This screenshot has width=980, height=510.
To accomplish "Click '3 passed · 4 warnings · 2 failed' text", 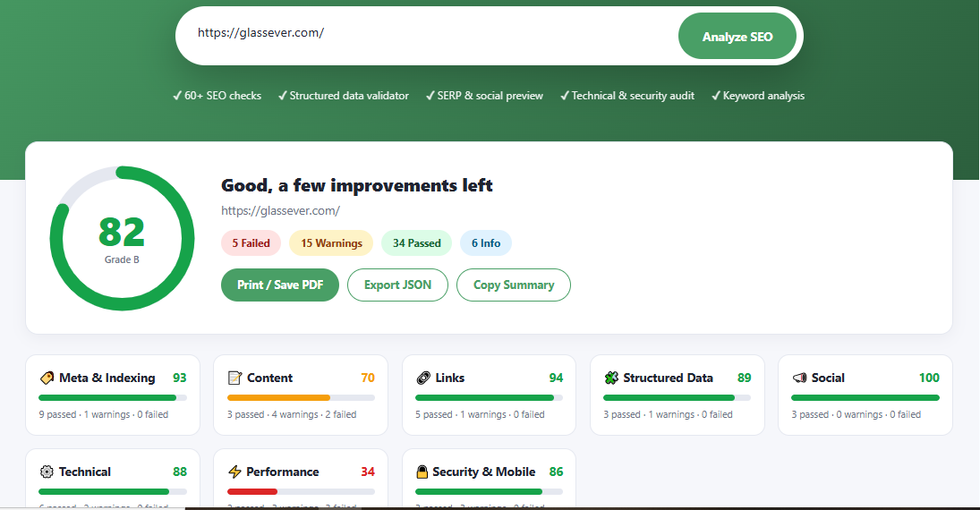I will click(292, 414).
